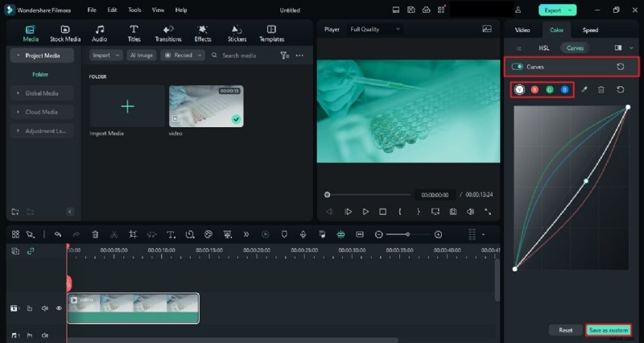
Task: Open the Tools menu
Action: click(134, 10)
